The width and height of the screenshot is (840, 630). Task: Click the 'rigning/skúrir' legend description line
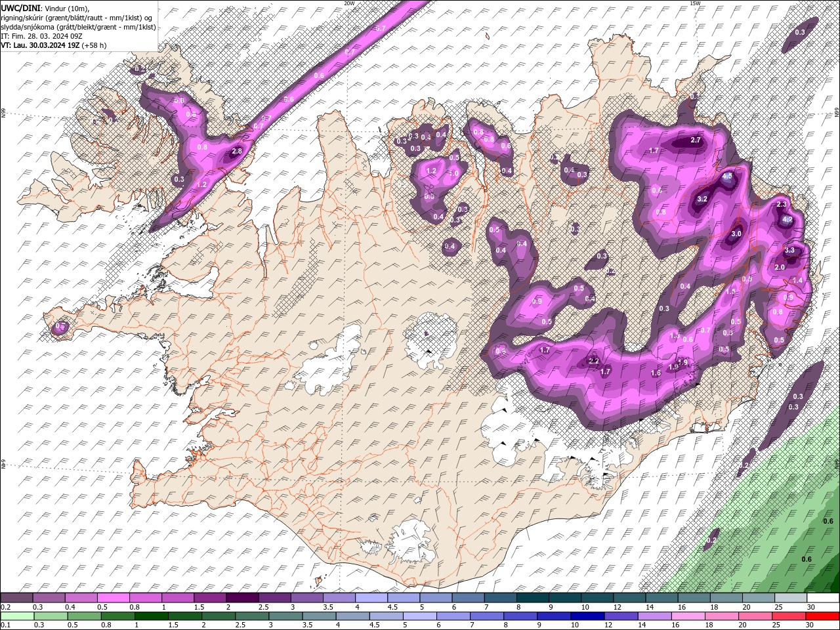(x=77, y=18)
